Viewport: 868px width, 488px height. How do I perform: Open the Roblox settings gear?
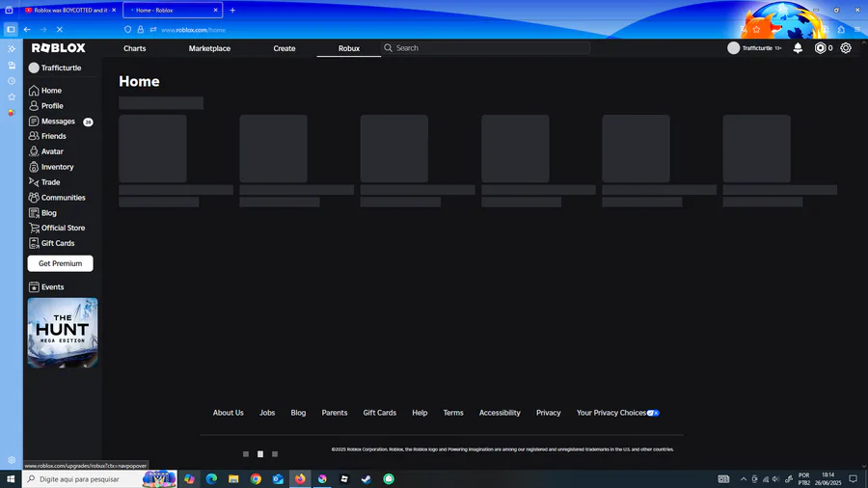846,48
